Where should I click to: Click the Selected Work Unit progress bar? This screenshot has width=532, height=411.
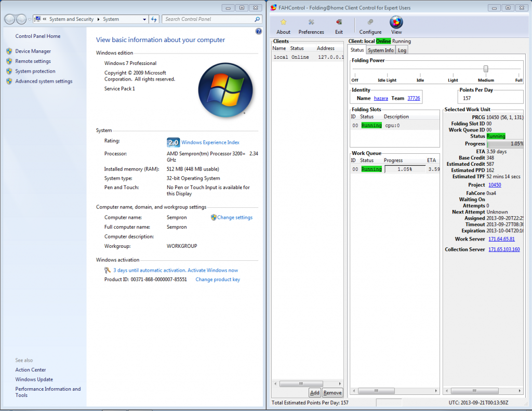click(505, 144)
